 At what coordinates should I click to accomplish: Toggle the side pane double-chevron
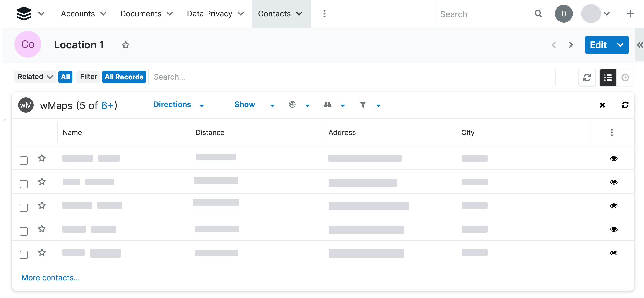[640, 45]
